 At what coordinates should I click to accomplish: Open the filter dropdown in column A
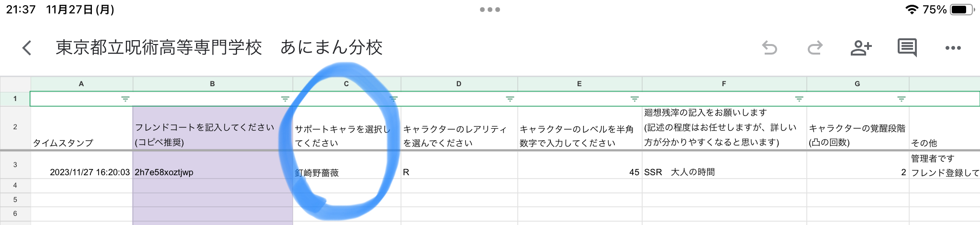coord(125,99)
